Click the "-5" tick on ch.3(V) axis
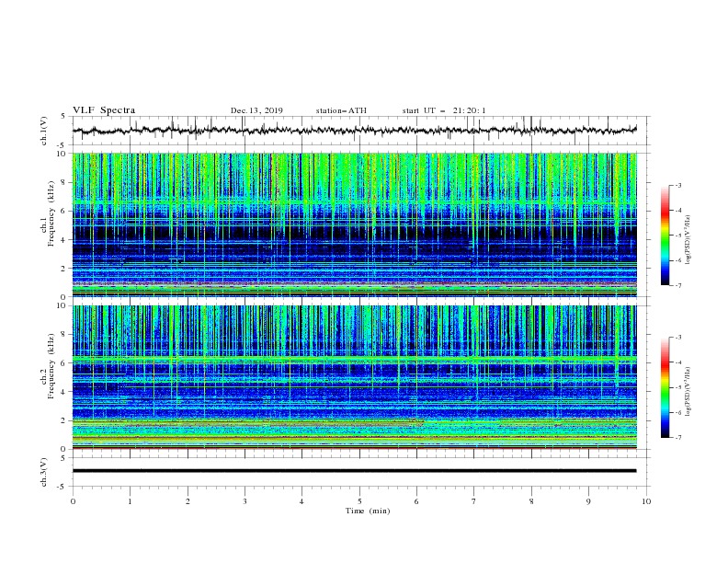This screenshot has width=728, height=563. pyautogui.click(x=62, y=487)
